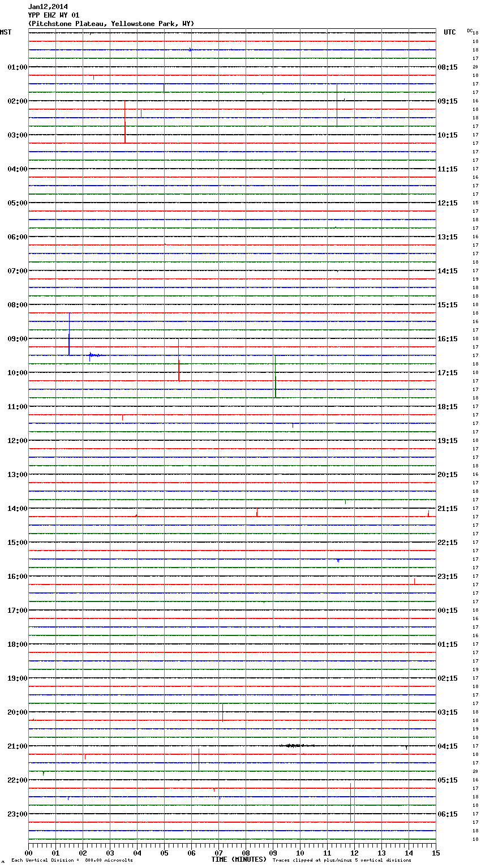Pick the 22:00 MST time label
The height and width of the screenshot is (868, 481).
17,780
